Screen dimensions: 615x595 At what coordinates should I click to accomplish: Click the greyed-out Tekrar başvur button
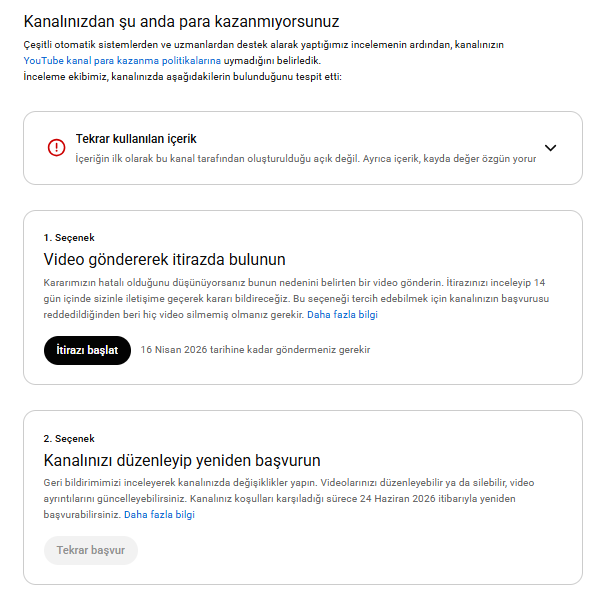tap(91, 550)
